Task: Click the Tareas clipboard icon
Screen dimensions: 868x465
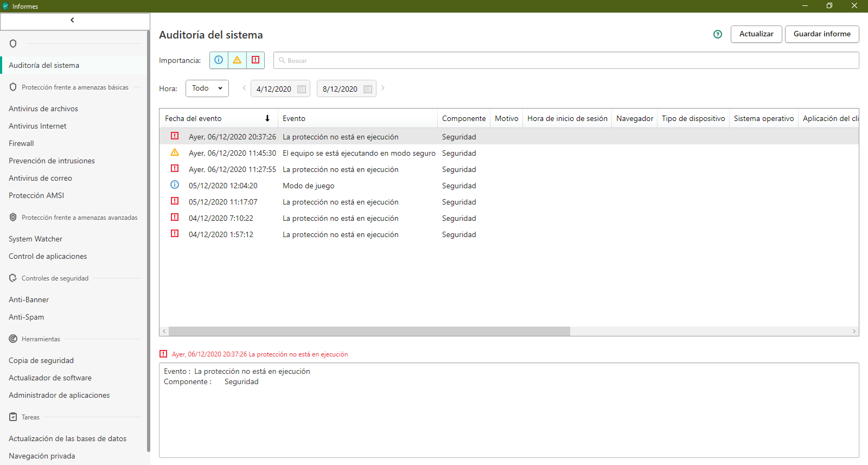Action: pos(13,417)
